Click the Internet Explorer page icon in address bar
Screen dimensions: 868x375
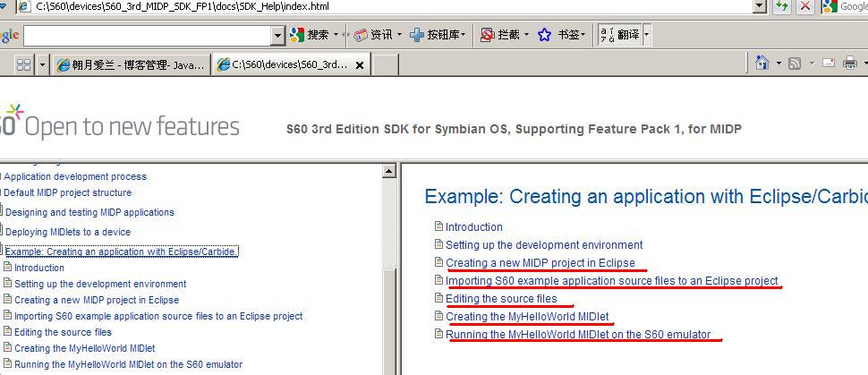click(x=24, y=6)
